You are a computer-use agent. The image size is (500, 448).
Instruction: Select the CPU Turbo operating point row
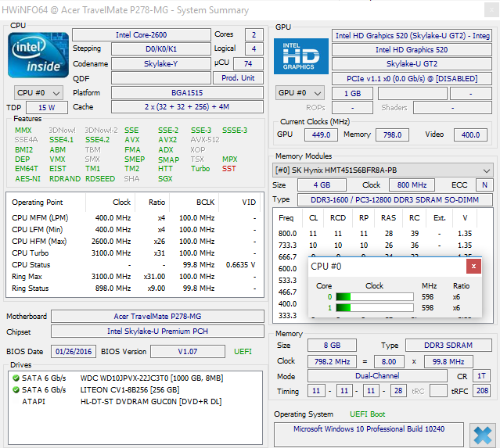tap(135, 253)
